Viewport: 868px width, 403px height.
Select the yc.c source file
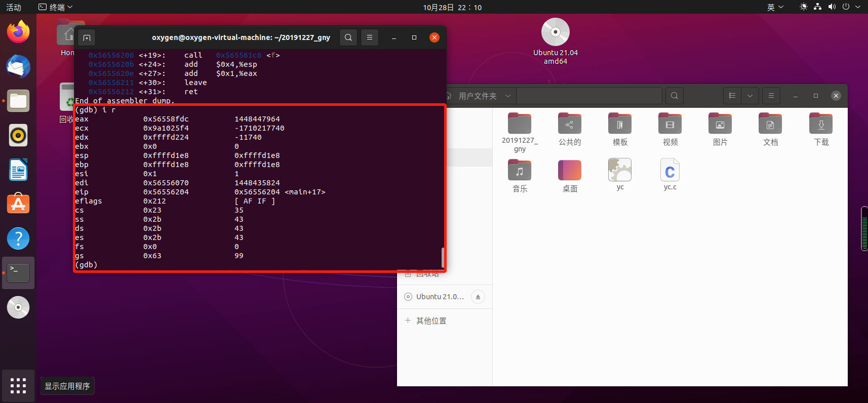coord(670,175)
